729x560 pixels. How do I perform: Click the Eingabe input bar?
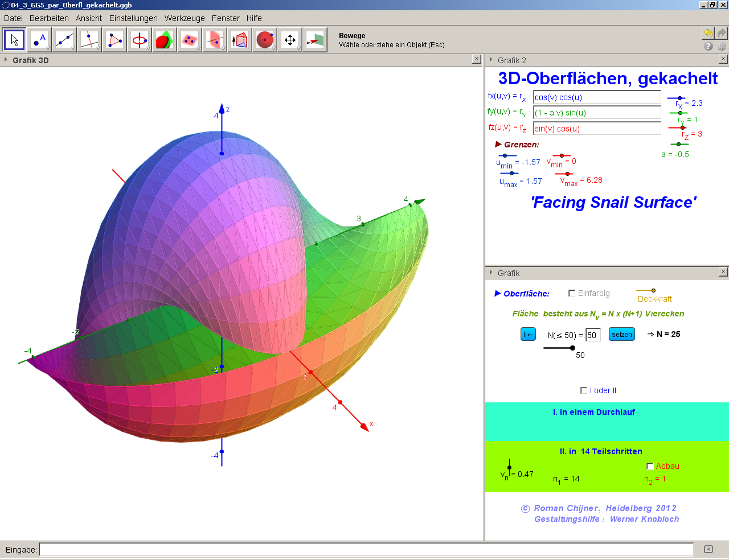pyautogui.click(x=366, y=549)
